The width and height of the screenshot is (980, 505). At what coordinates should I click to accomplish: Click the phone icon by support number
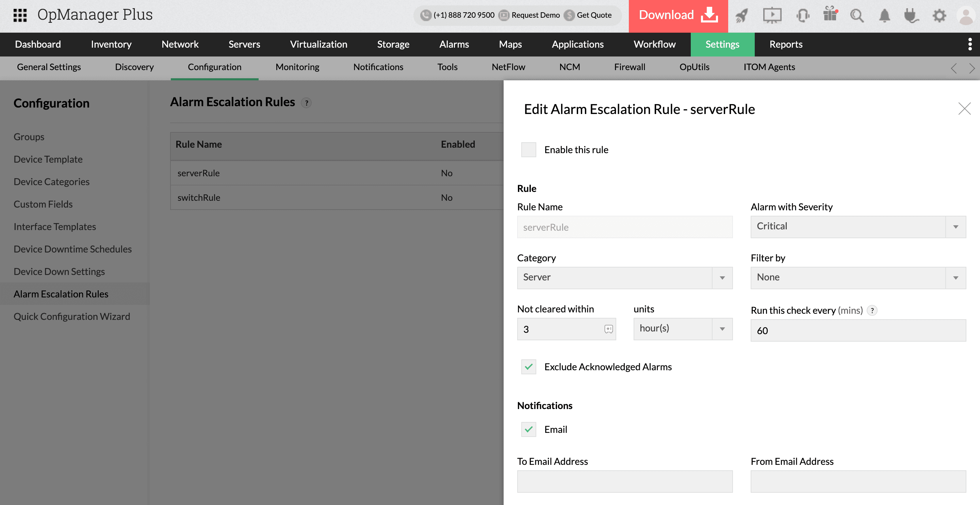(x=425, y=15)
